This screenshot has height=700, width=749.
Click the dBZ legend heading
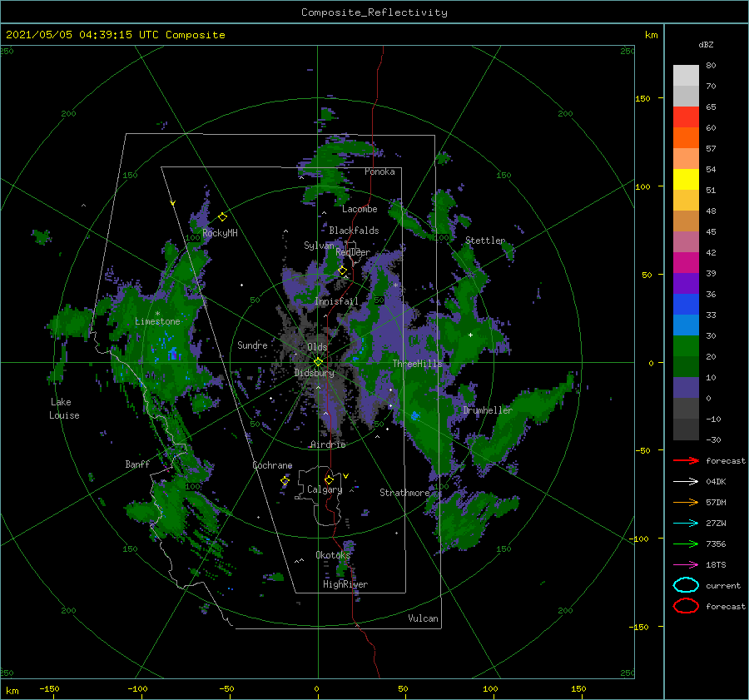706,44
